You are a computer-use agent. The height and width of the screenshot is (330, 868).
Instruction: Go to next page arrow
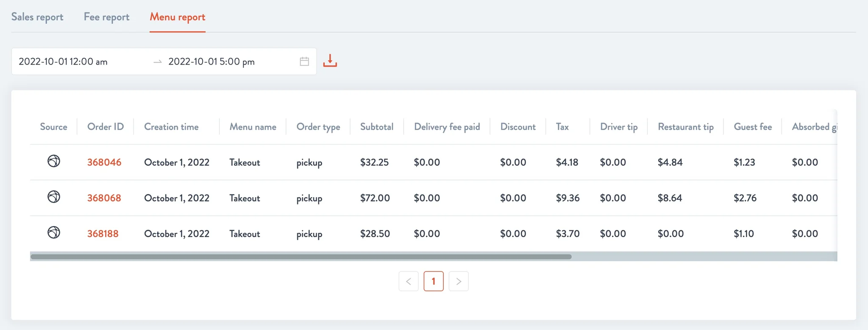[459, 281]
